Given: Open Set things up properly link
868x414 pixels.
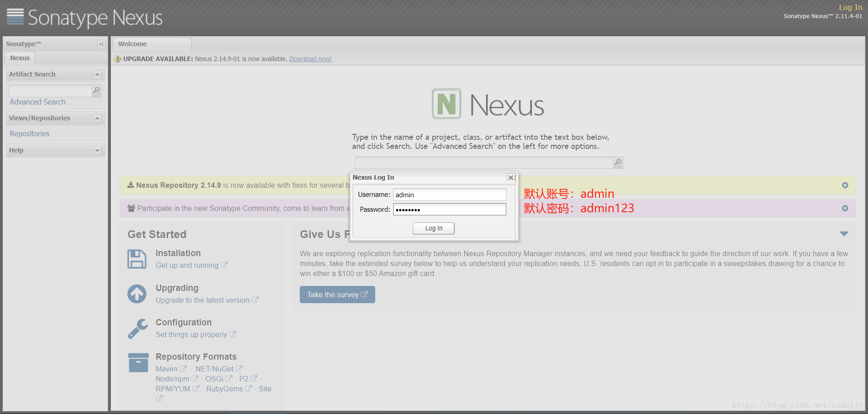Looking at the screenshot, I should [196, 335].
